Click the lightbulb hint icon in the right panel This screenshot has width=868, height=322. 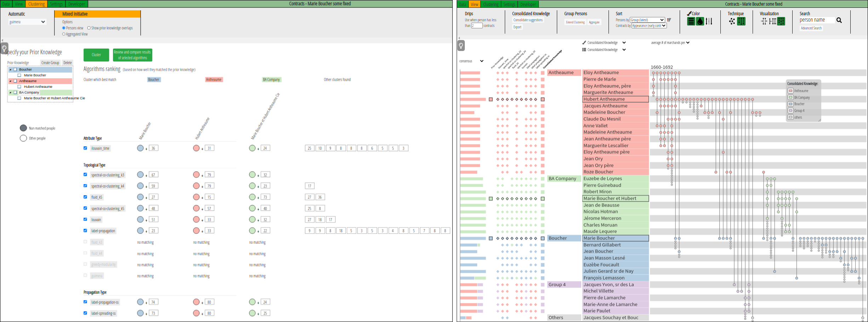coord(461,46)
